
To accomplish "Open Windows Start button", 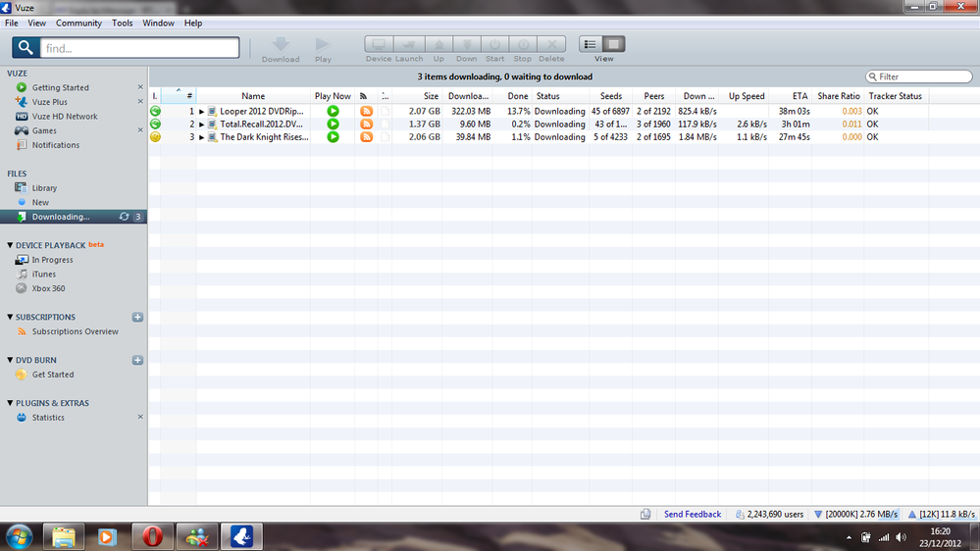I will 20,536.
